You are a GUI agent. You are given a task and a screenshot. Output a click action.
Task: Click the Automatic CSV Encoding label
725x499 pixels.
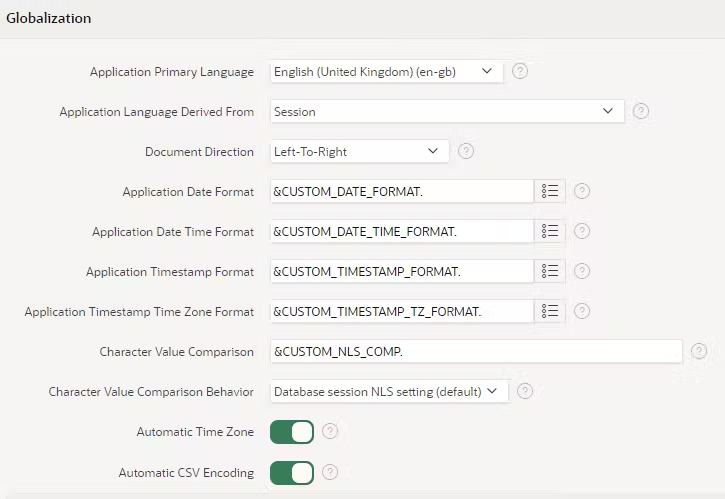pos(186,473)
